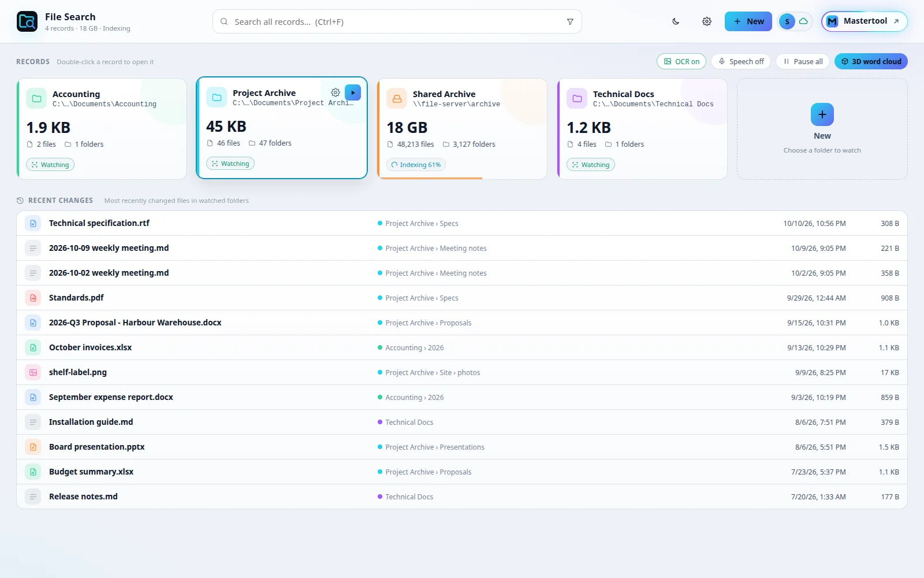Open the search filter funnel icon
This screenshot has height=578, width=924.
(570, 22)
